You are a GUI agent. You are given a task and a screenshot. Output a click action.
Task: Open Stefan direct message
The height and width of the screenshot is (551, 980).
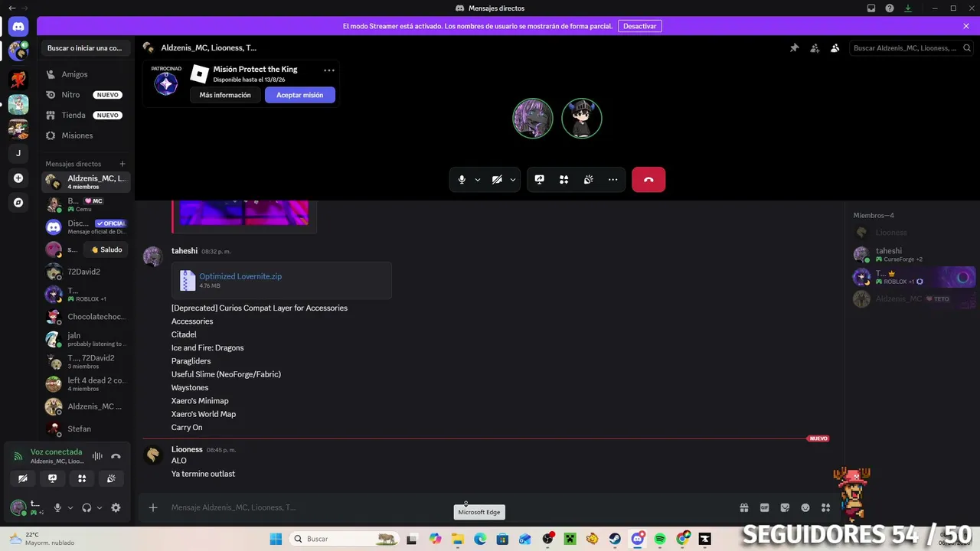(x=86, y=429)
